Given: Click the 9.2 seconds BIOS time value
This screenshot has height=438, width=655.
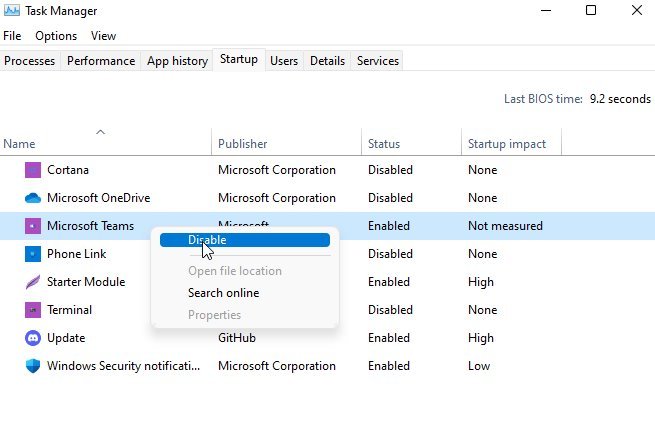Looking at the screenshot, I should point(620,99).
